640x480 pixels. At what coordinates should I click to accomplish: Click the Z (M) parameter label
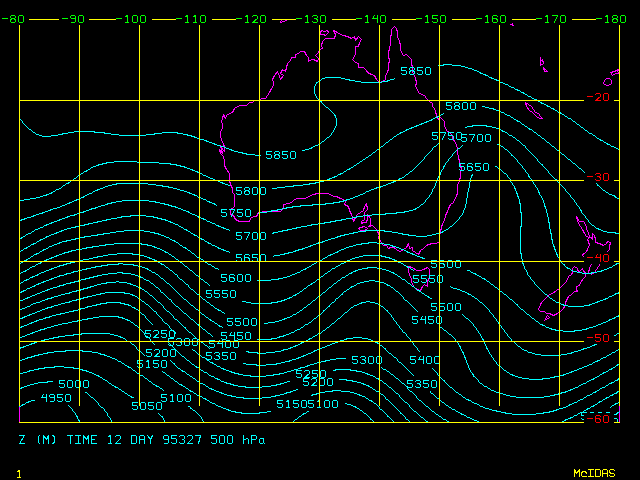click(37, 439)
